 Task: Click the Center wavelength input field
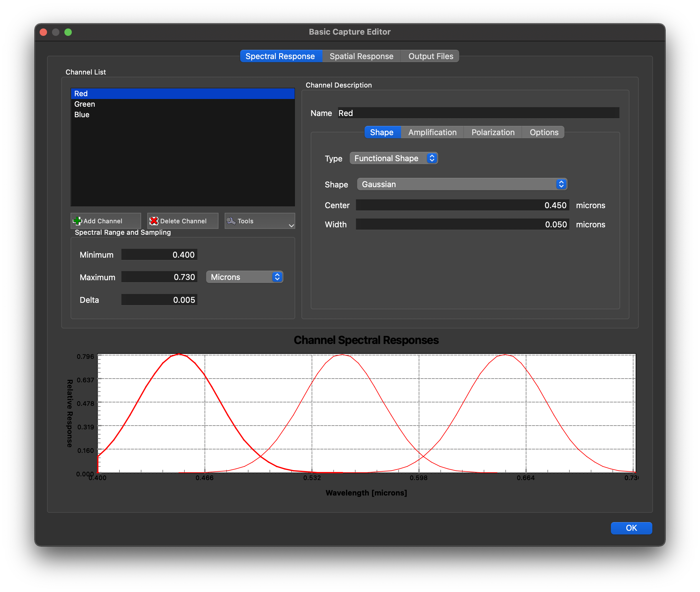pos(462,205)
